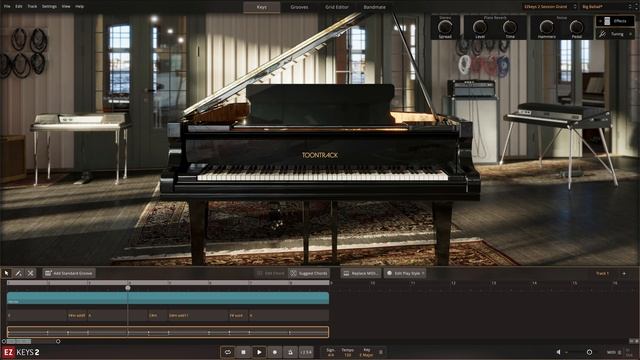
Task: Start recording
Action: (275, 352)
